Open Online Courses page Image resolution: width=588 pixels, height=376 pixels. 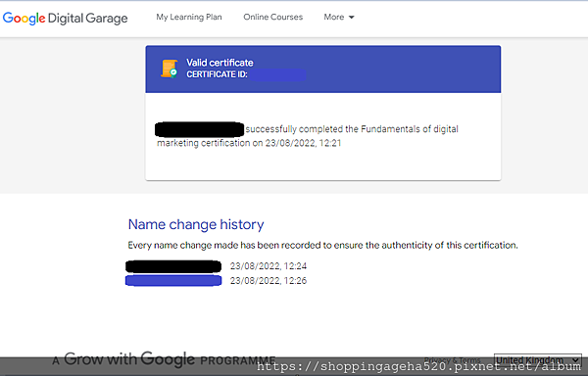(x=273, y=17)
